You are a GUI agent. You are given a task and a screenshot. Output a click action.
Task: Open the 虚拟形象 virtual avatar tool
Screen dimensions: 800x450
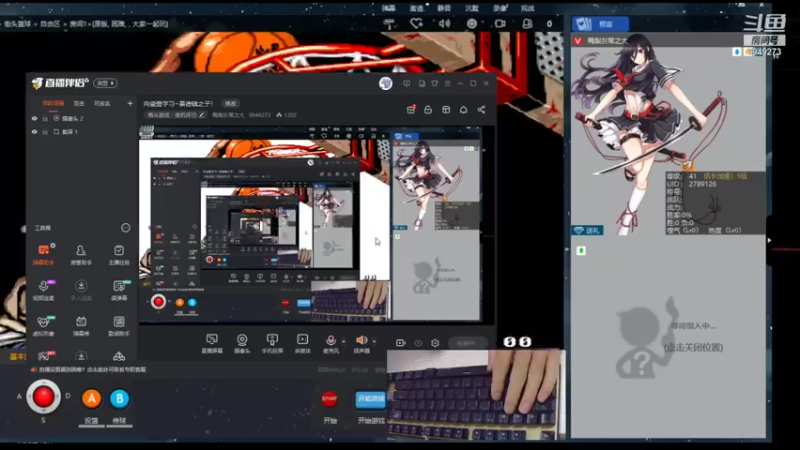coord(44,326)
